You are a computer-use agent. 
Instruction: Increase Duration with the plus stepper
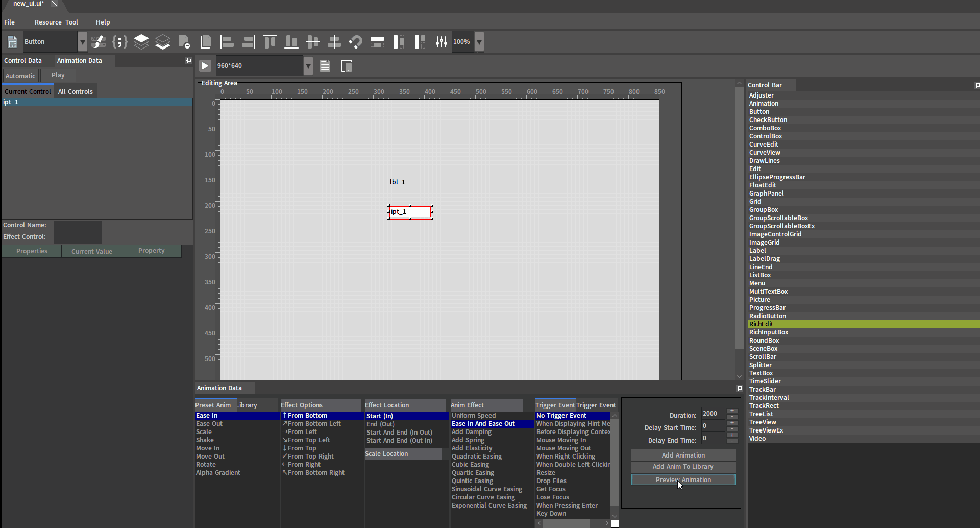coord(732,411)
